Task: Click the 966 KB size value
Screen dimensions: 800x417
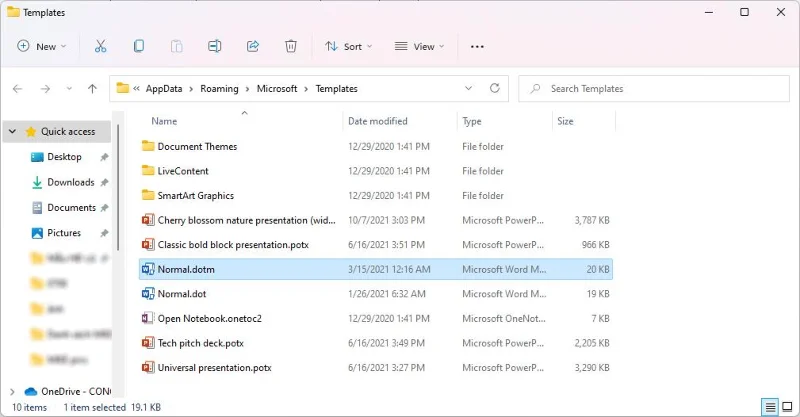Action: click(595, 244)
